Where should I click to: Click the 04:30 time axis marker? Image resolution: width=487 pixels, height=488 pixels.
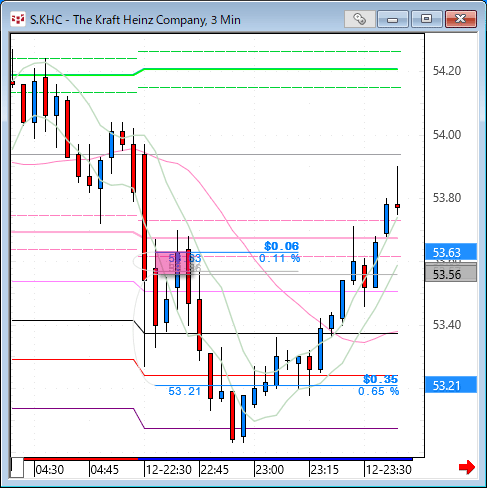pyautogui.click(x=49, y=470)
